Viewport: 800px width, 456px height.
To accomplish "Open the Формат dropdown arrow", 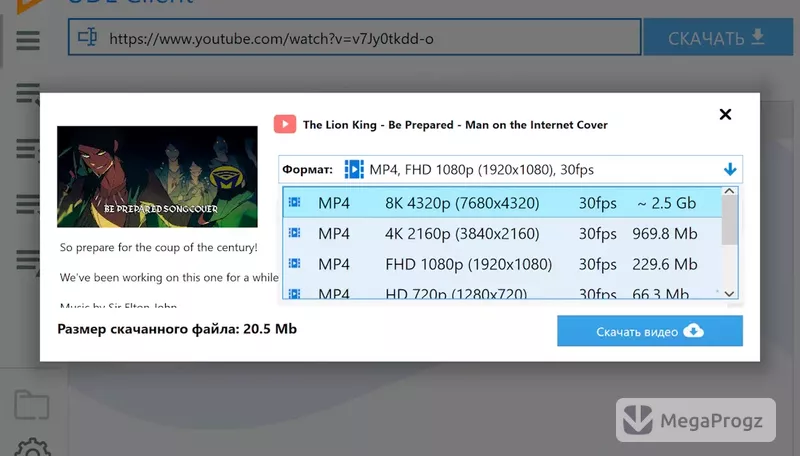I will click(x=730, y=169).
